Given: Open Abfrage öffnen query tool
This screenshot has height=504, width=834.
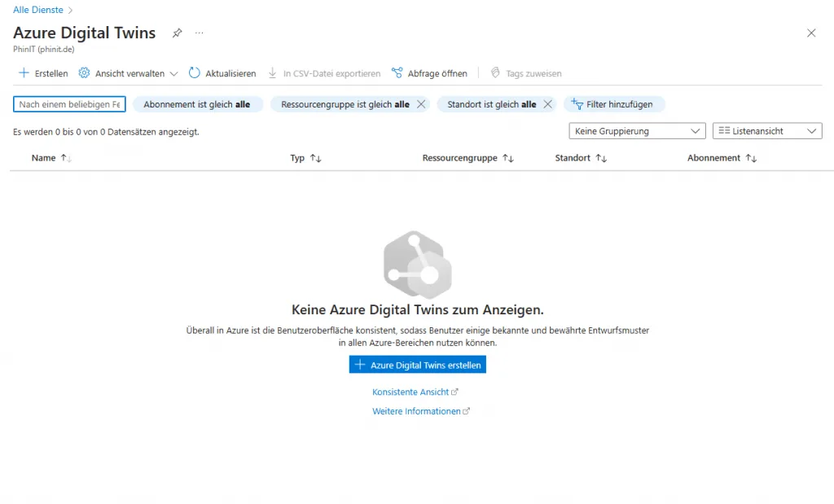Looking at the screenshot, I should pyautogui.click(x=429, y=73).
